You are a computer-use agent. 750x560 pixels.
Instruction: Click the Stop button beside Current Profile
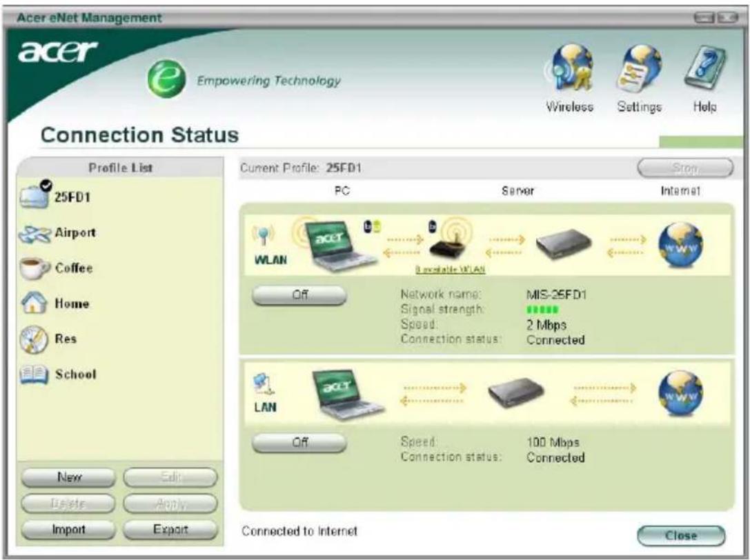coord(685,168)
